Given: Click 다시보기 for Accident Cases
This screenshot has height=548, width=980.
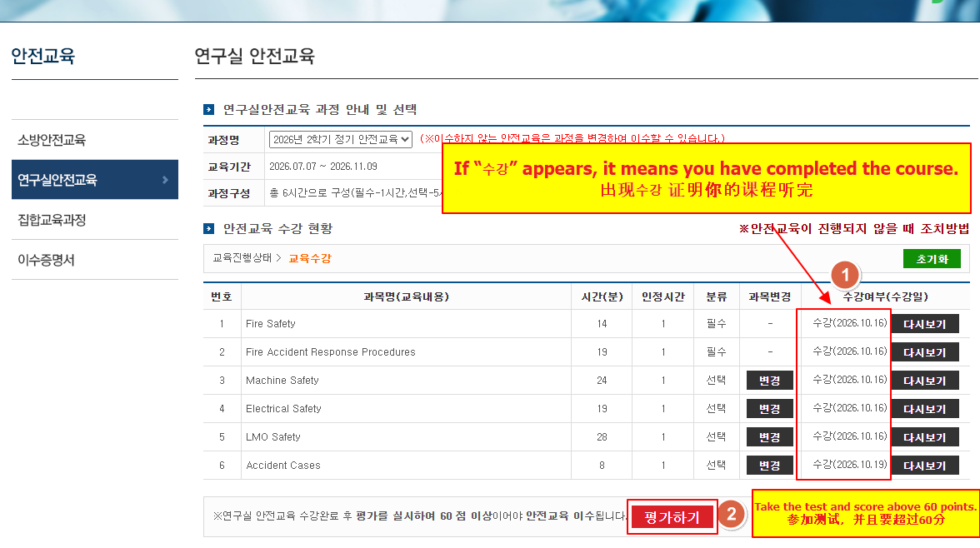Looking at the screenshot, I should click(x=925, y=466).
